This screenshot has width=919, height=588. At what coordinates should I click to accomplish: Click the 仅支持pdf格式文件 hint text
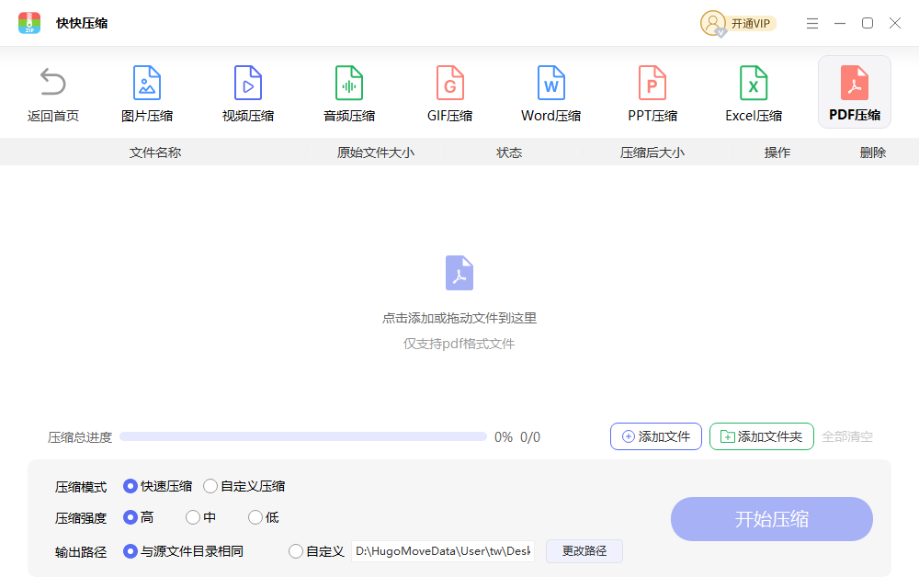pyautogui.click(x=459, y=344)
